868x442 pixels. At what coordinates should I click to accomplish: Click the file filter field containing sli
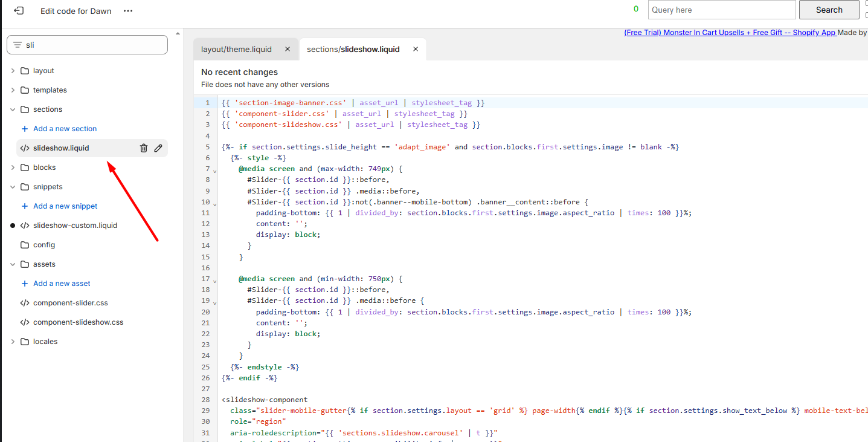pyautogui.click(x=87, y=45)
